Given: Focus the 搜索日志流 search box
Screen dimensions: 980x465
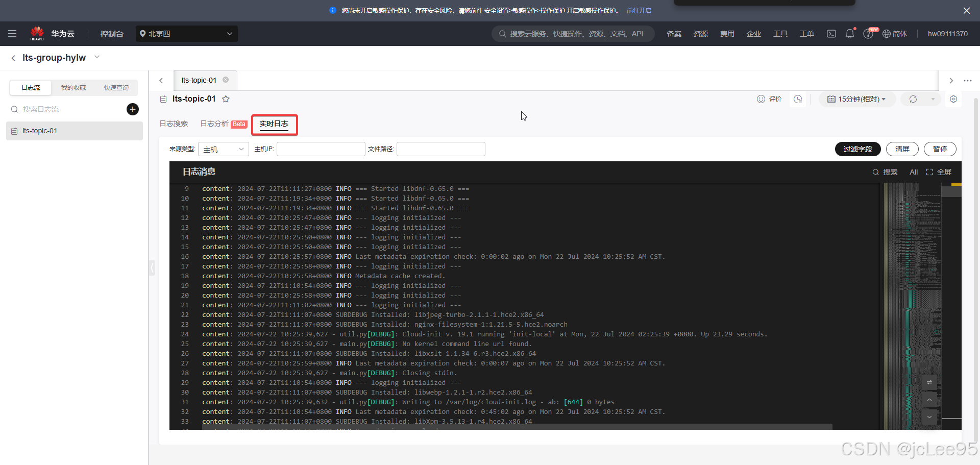Looking at the screenshot, I should pyautogui.click(x=66, y=109).
